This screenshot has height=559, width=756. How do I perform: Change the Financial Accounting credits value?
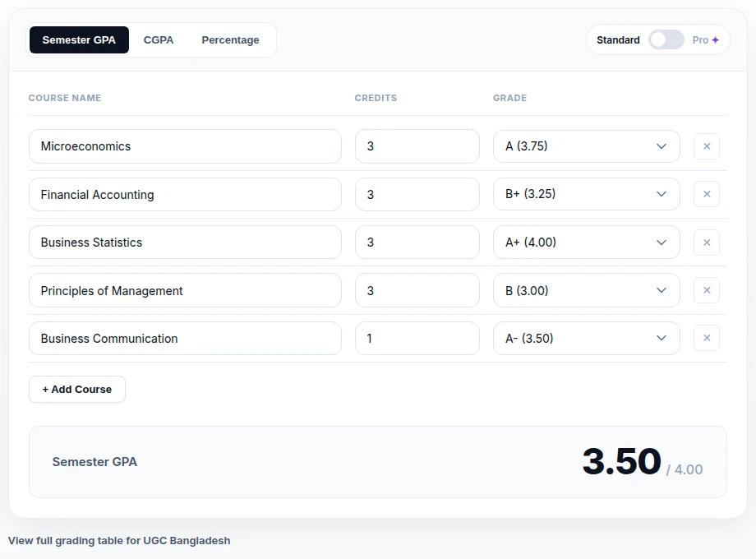(417, 194)
